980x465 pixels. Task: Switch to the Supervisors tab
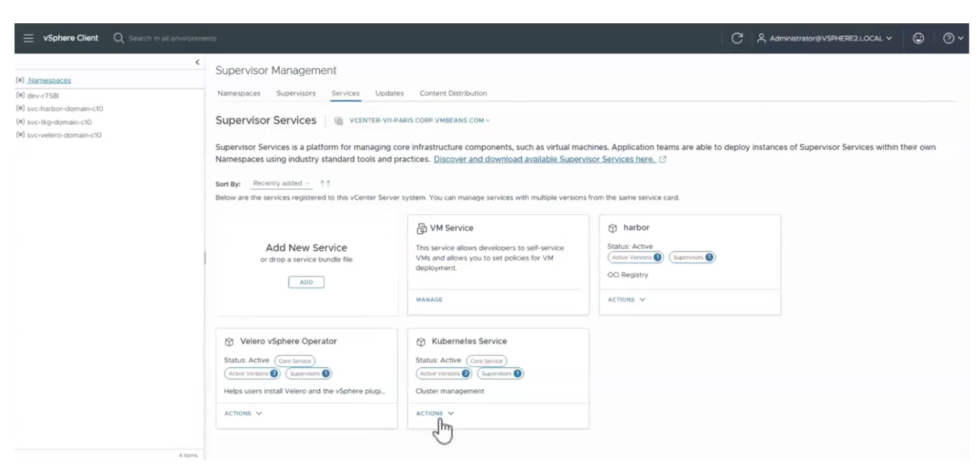[x=296, y=93]
